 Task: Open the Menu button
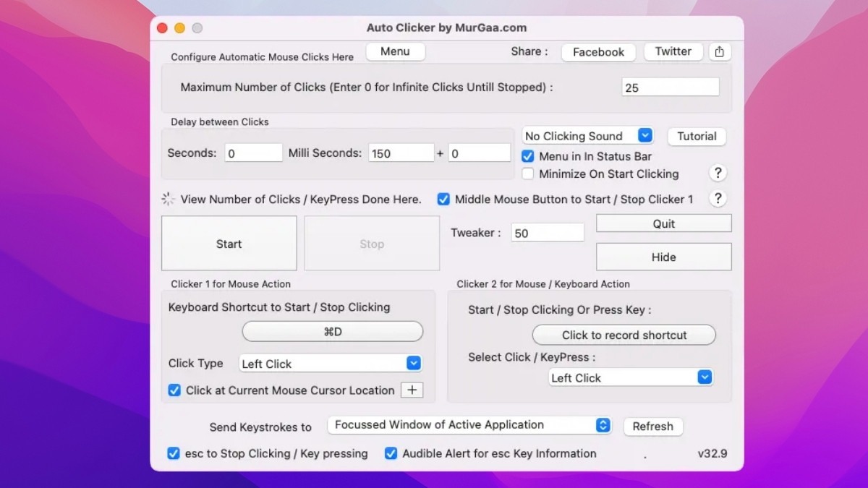[x=395, y=51]
